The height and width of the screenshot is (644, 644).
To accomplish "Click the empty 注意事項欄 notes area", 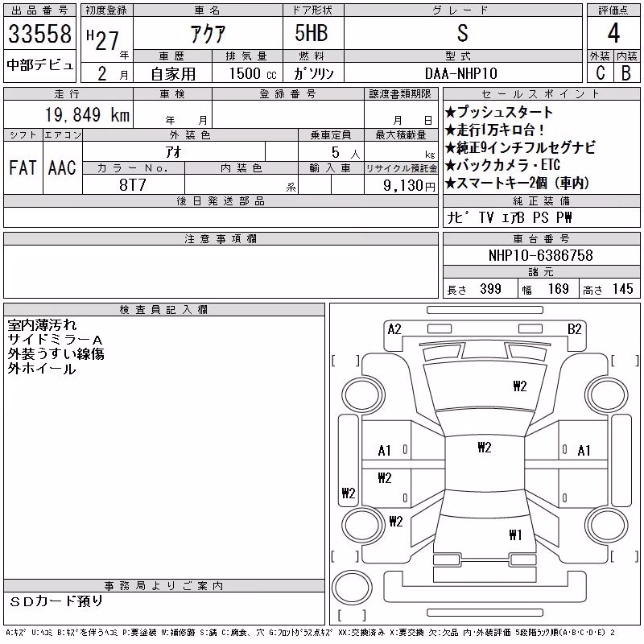I will click(221, 271).
